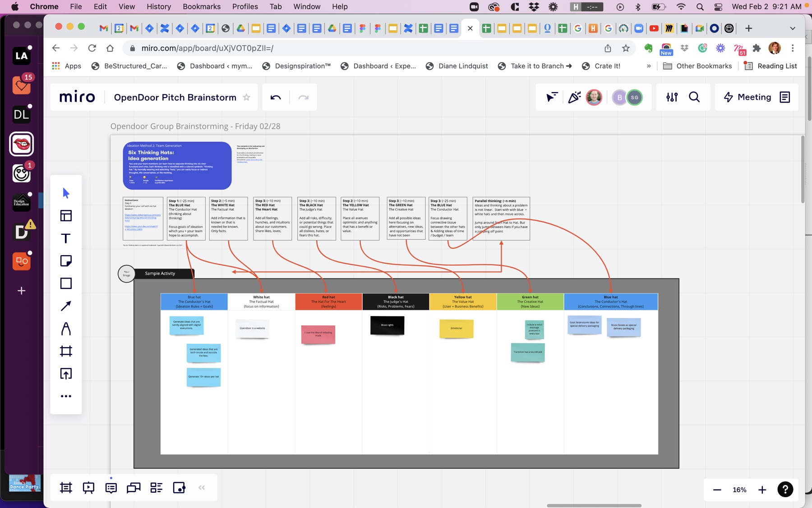The image size is (812, 508).
Task: Open the Chrome History menu
Action: tap(159, 7)
